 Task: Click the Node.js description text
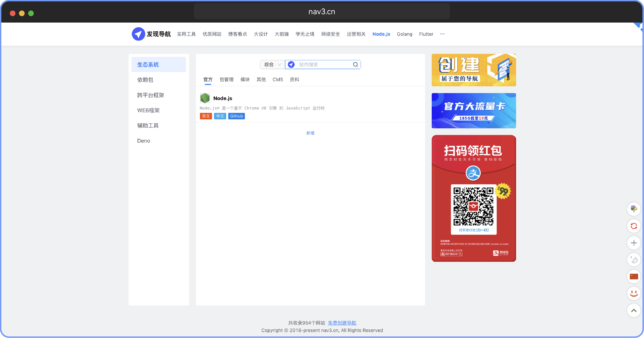point(262,108)
